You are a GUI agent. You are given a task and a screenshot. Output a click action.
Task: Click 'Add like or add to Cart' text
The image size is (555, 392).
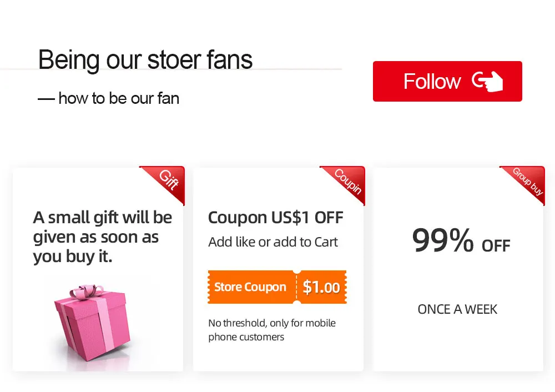click(x=273, y=242)
